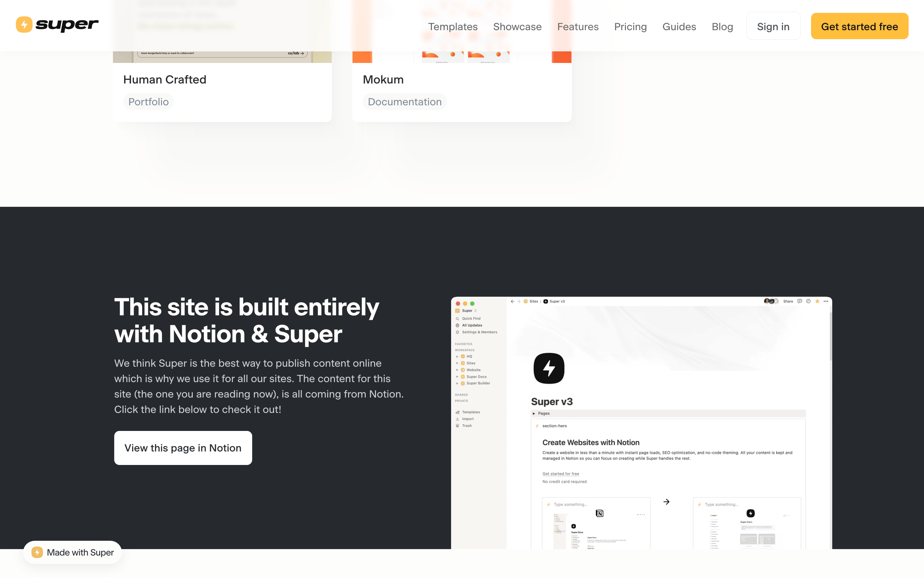The image size is (924, 578).
Task: Open the Human Crafted template title
Action: (x=165, y=80)
